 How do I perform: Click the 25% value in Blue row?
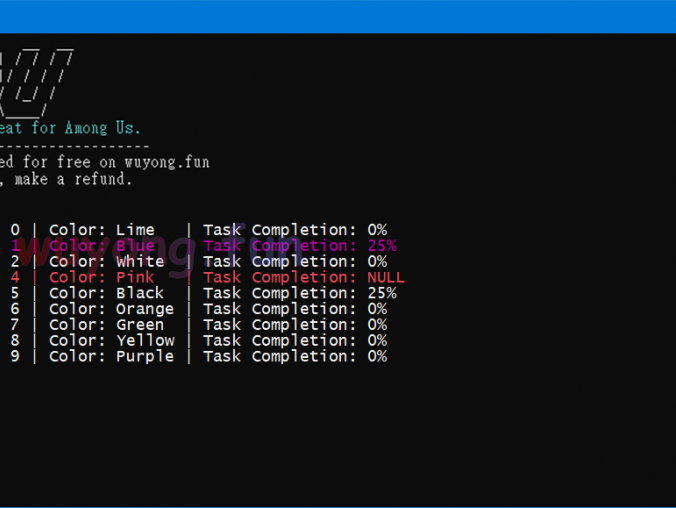(381, 246)
